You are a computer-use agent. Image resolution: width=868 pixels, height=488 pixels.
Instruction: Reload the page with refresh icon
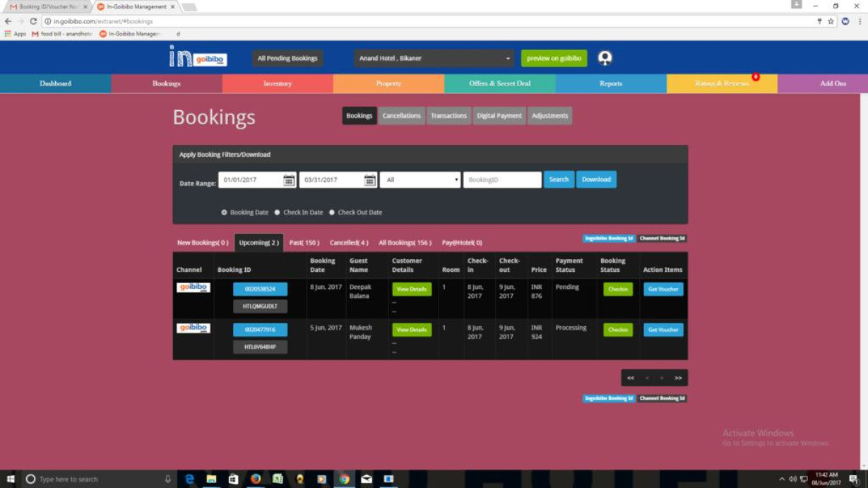click(x=33, y=21)
